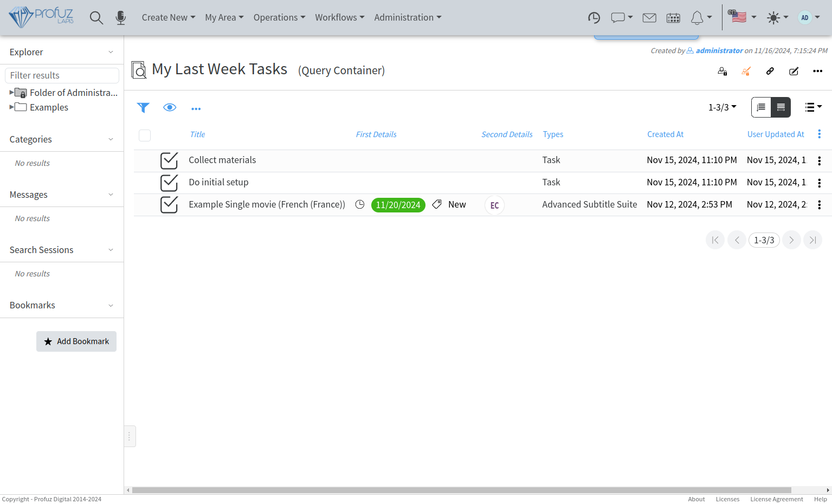Click the edit pencil icon
The image size is (832, 504).
(x=794, y=71)
